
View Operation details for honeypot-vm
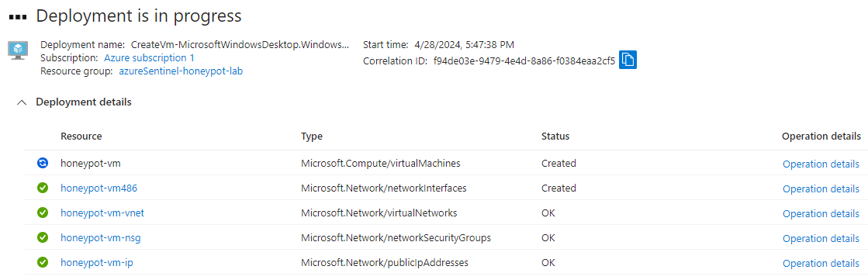[821, 164]
